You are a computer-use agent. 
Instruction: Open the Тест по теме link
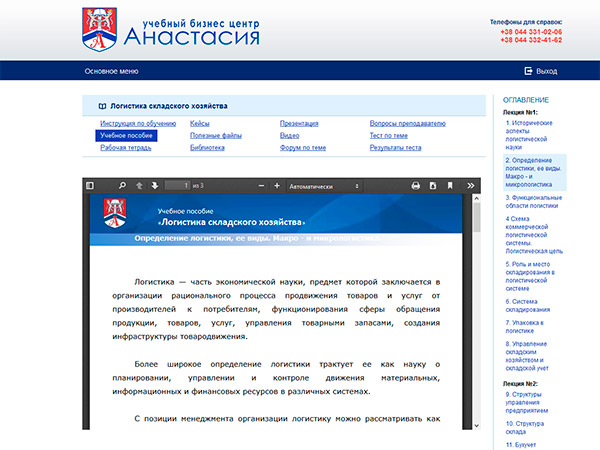click(388, 135)
